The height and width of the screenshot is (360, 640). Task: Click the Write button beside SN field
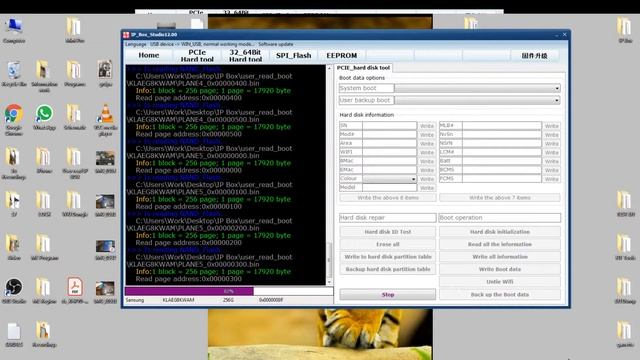427,126
